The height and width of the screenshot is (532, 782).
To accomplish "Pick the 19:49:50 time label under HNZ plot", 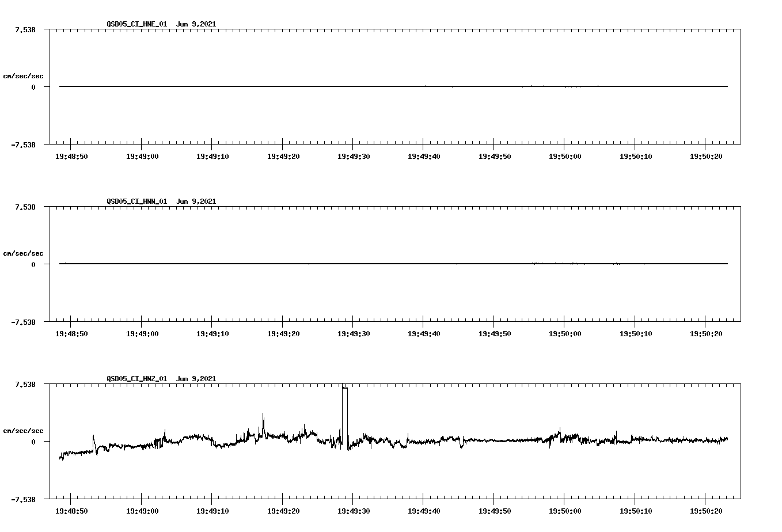I will 495,511.
